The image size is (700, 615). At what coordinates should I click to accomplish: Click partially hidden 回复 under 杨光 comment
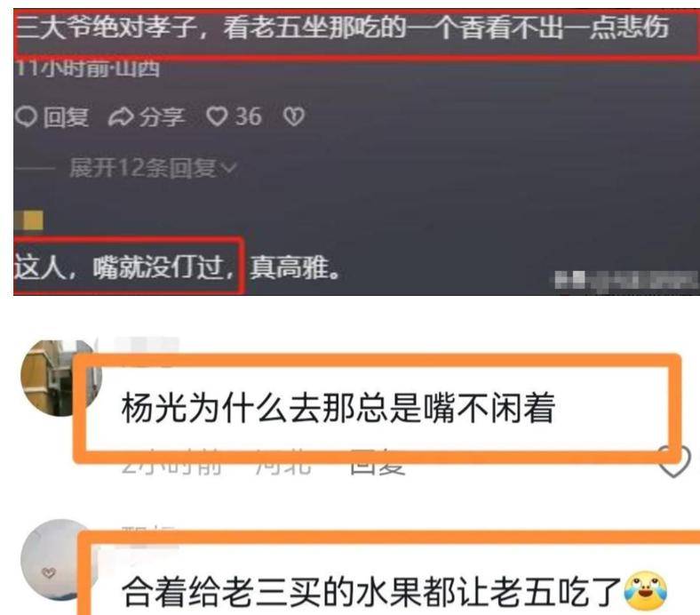[x=378, y=466]
